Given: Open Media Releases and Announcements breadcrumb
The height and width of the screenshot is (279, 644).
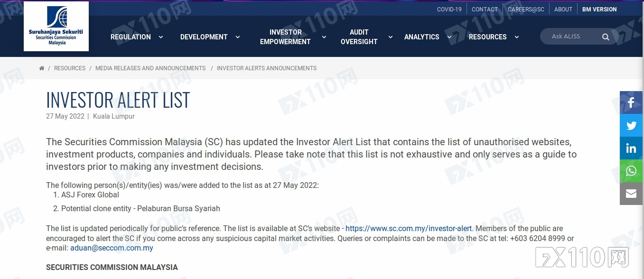Looking at the screenshot, I should click(x=150, y=68).
